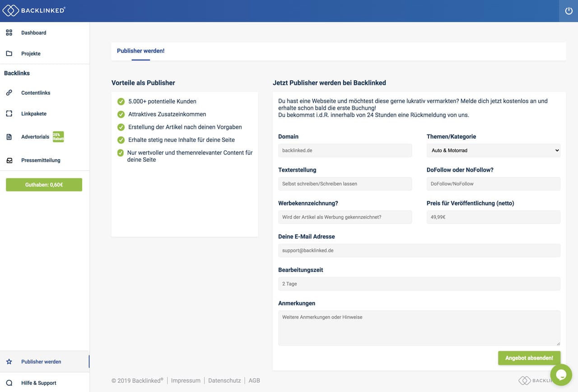Click the Jetzt Publisher werden bei Backlinked heading
The image size is (578, 392).
(x=329, y=83)
